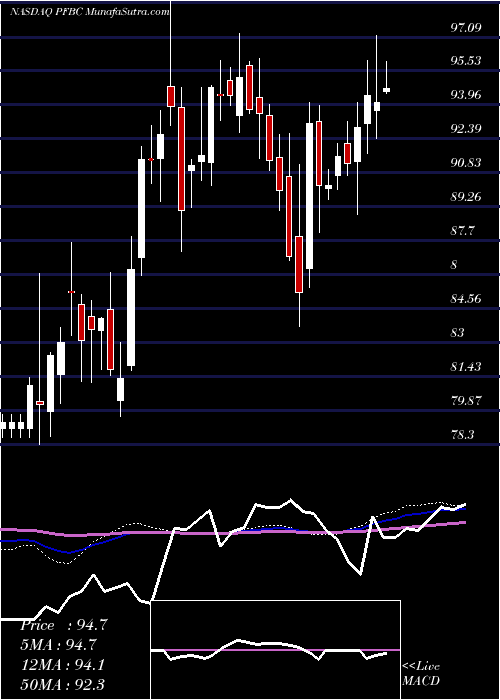500x700 pixels.
Task: Click the 95.53 price axis label
Action: 466,60
